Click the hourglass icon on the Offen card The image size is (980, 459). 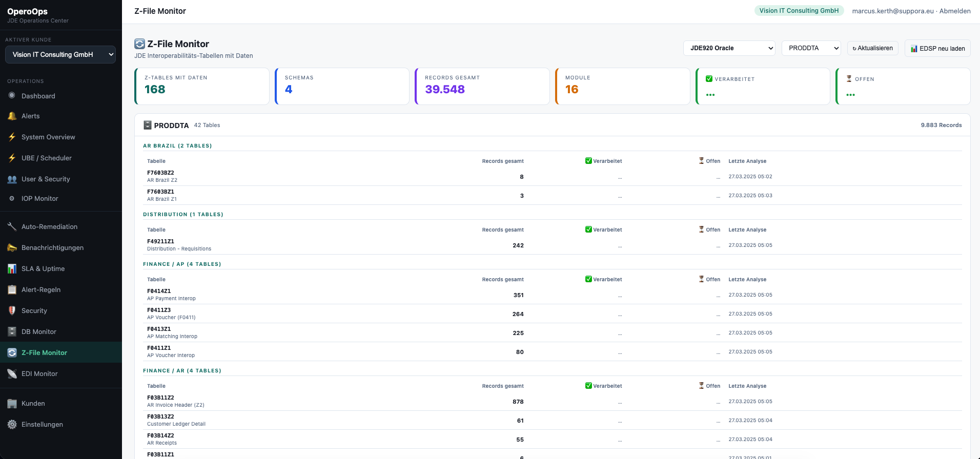pos(849,79)
